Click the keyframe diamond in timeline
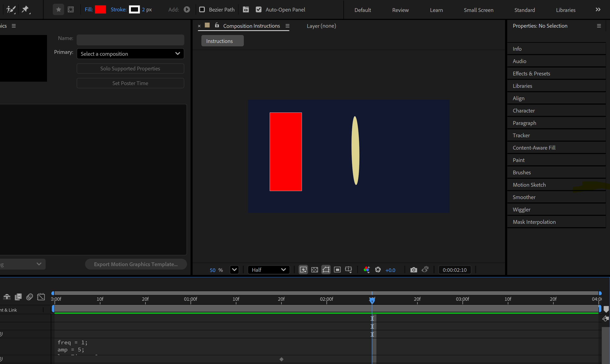The image size is (610, 364). tap(281, 359)
